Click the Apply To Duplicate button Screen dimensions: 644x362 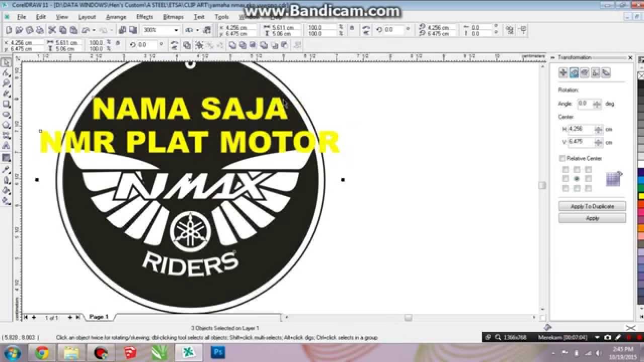pyautogui.click(x=592, y=206)
